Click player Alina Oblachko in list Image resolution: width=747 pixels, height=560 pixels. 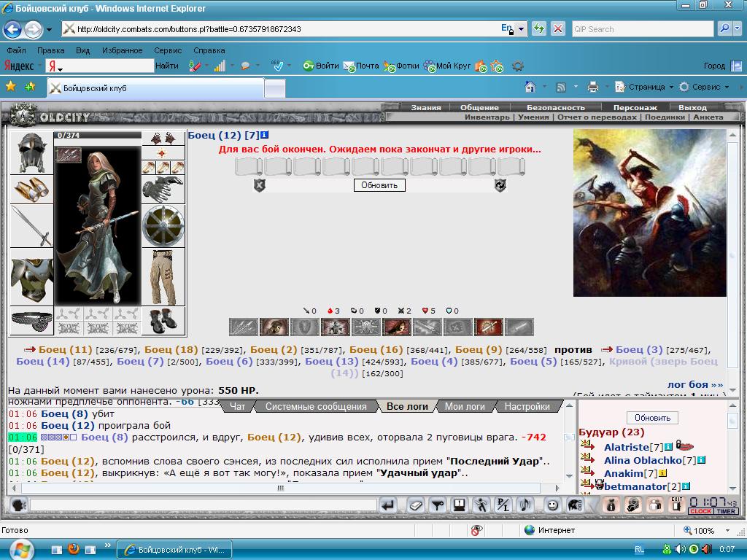click(643, 461)
